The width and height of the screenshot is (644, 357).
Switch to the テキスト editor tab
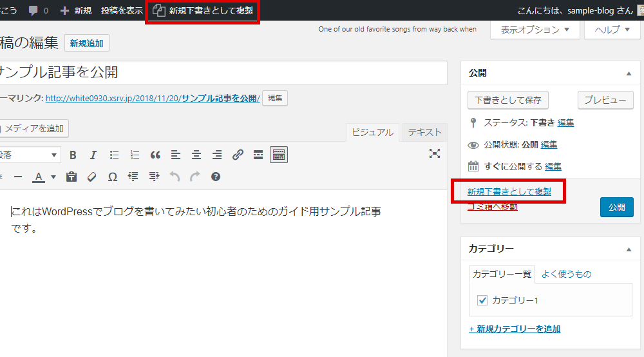424,132
